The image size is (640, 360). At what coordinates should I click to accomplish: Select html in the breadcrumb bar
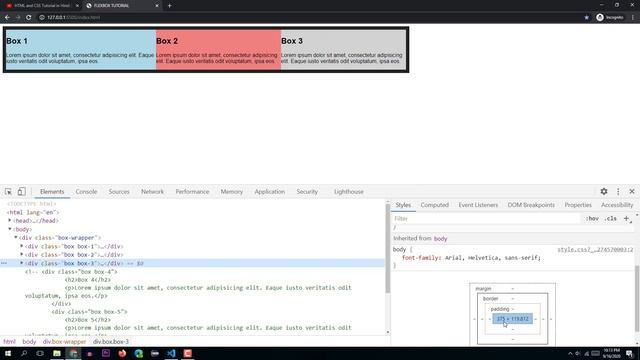[x=9, y=342]
